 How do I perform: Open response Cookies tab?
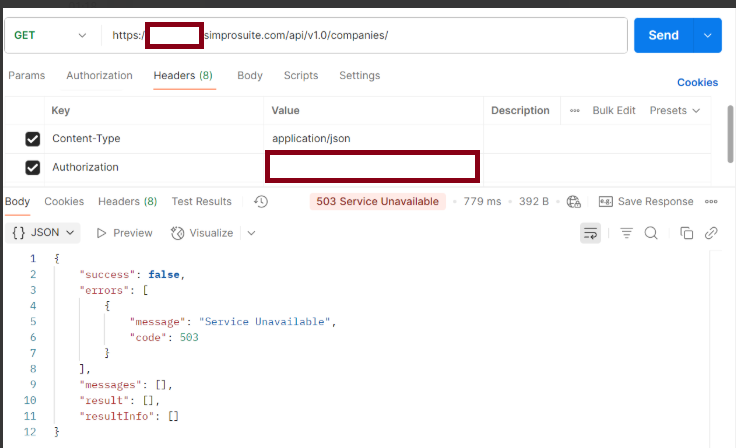(64, 201)
